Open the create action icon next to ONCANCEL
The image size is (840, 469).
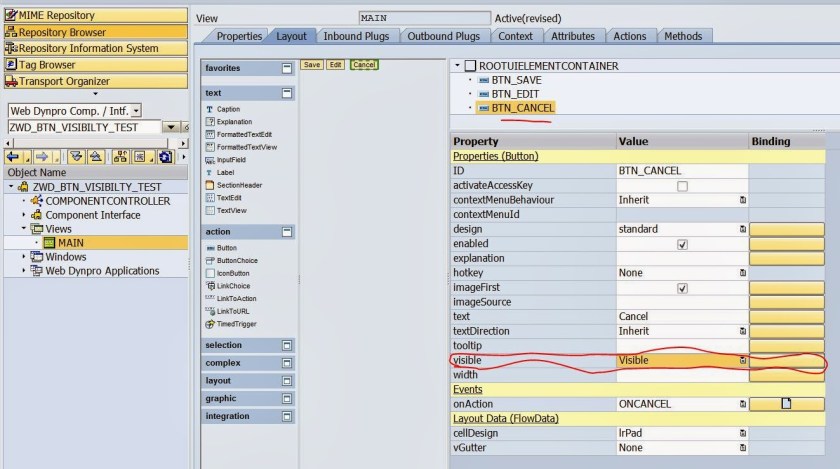(x=786, y=404)
